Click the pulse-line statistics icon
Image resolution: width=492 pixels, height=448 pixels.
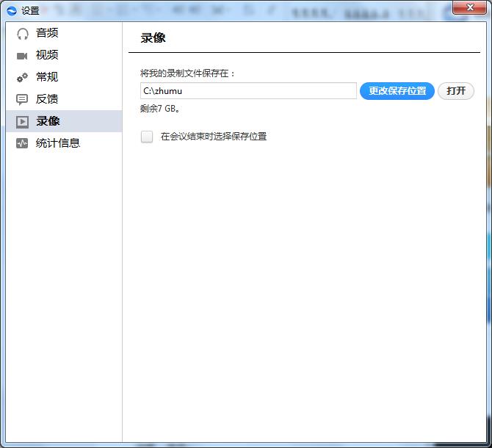click(22, 143)
